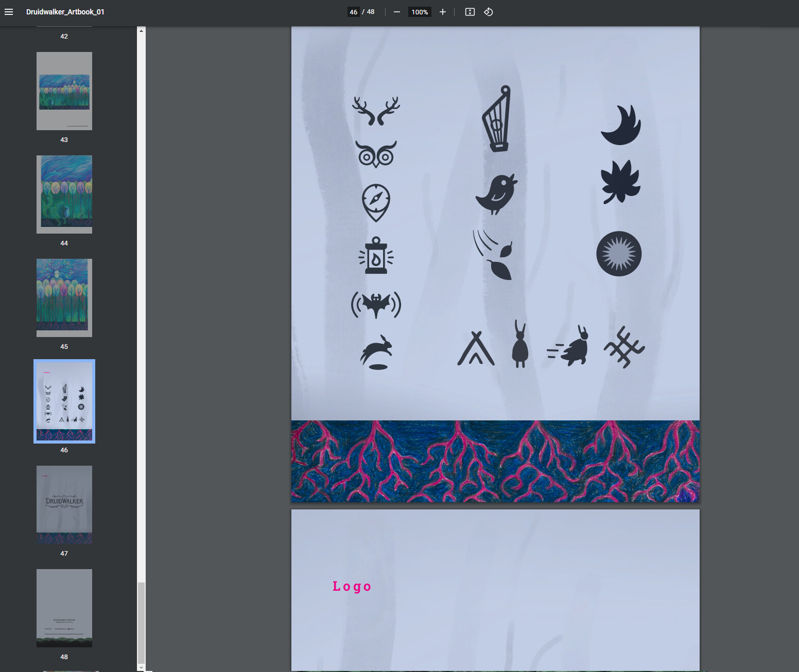The width and height of the screenshot is (799, 672).
Task: Toggle the sidebar thumbnail panel
Action: click(x=9, y=12)
